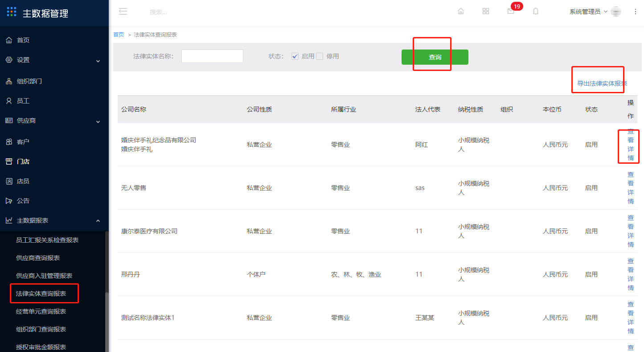Click the 所属行业 column header
Viewport: 644px width, 352px height.
[344, 109]
